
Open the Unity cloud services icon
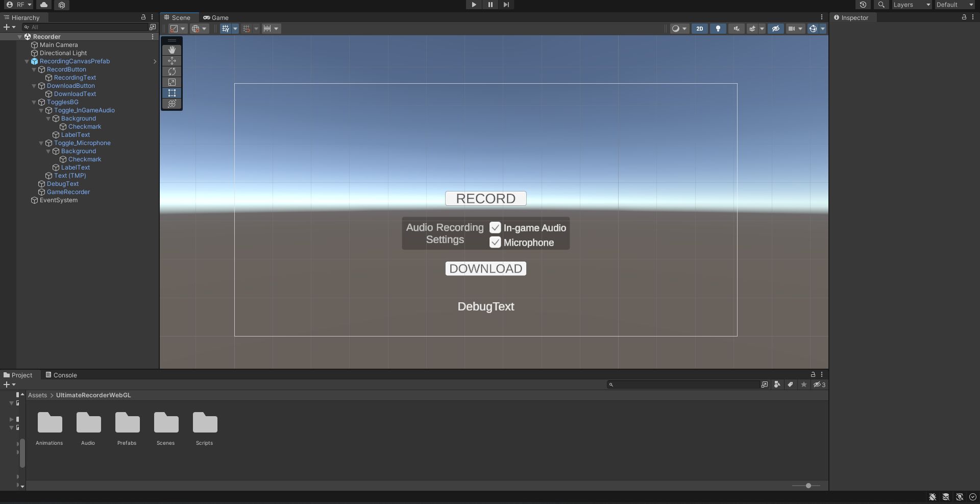coord(44,5)
